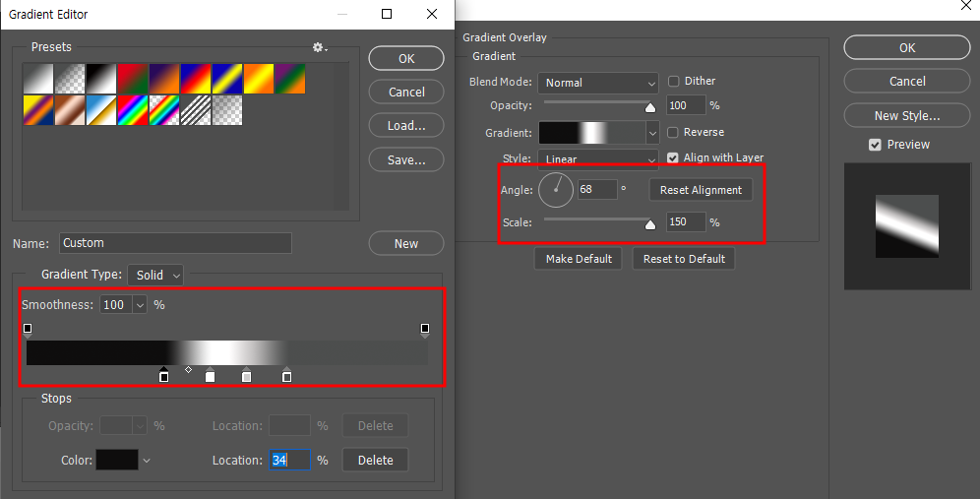Click the Reset to Default button

coord(685,259)
